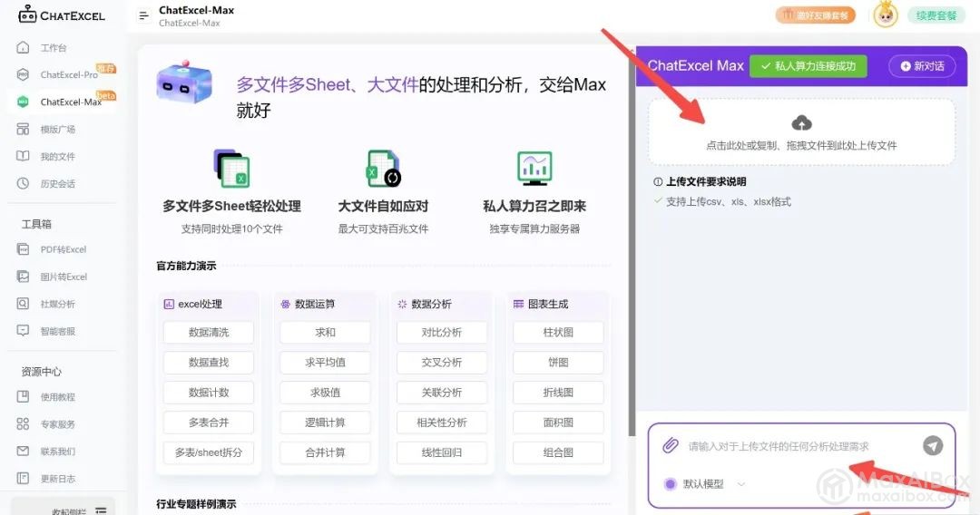Click the 我的文件 book icon
The width and height of the screenshot is (980, 515).
23,156
